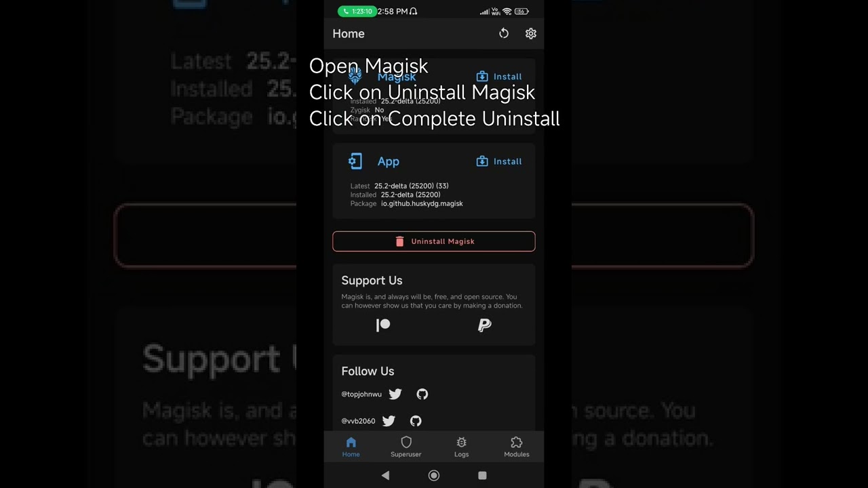Click the Support Us heading

click(372, 281)
